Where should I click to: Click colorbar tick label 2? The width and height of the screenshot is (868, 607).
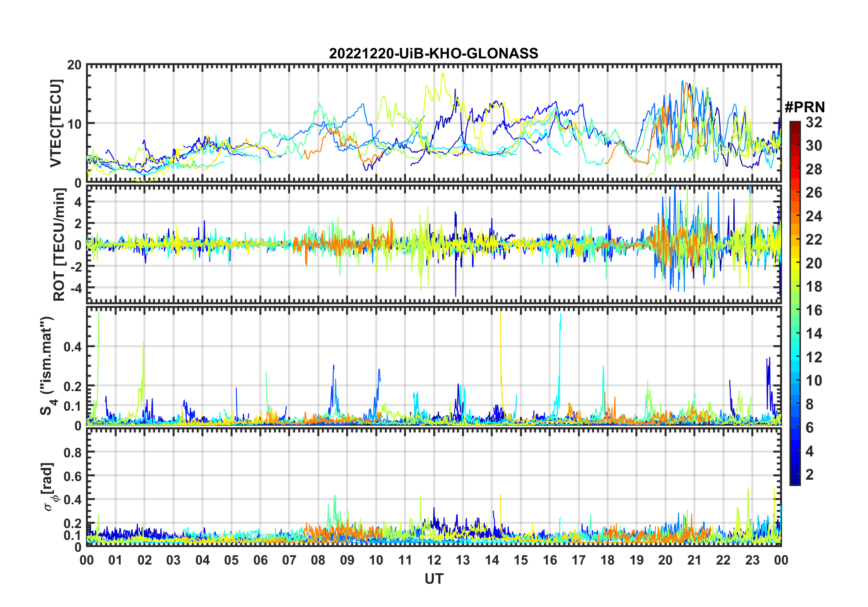(x=810, y=475)
